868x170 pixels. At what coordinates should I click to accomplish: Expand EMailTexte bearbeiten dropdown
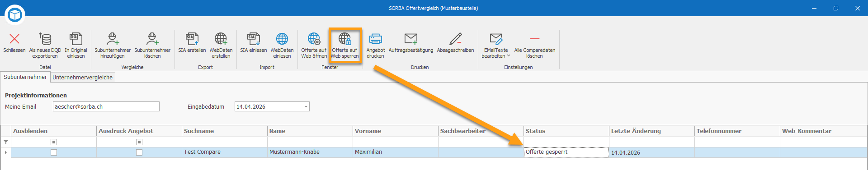click(x=509, y=56)
